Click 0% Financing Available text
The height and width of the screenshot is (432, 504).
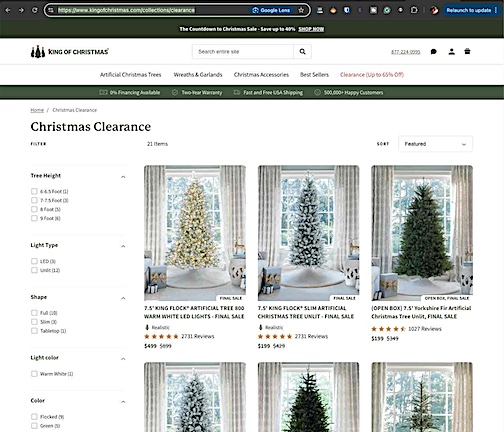pyautogui.click(x=135, y=93)
